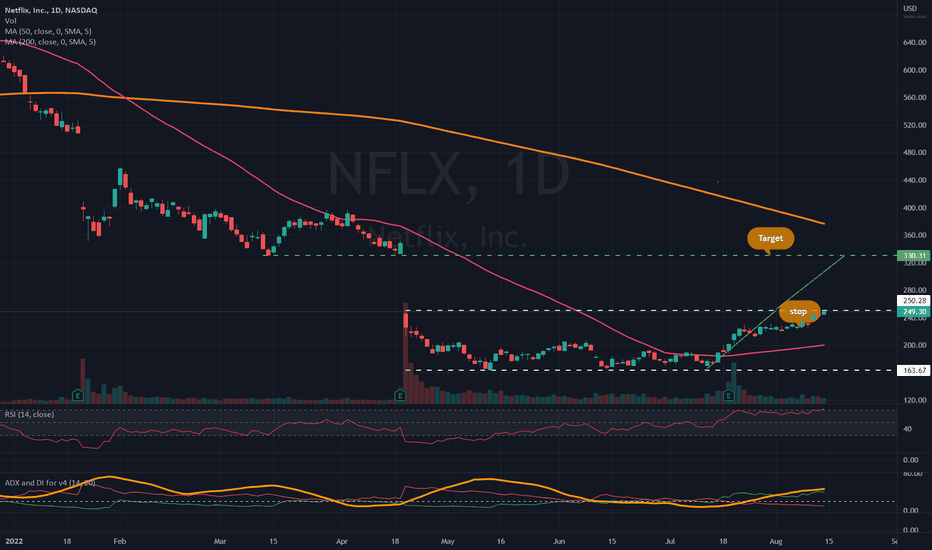Image resolution: width=932 pixels, height=550 pixels.
Task: Click the 'Netflix, Inc., 1D, NASDAQ' title
Action: (51, 10)
